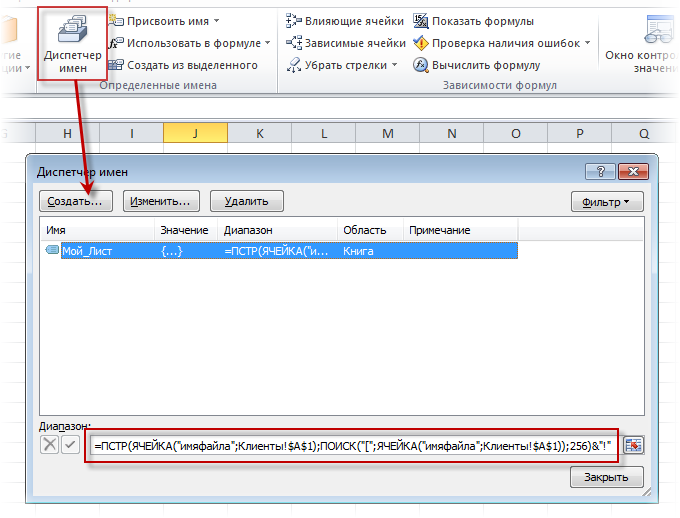
Task: Trace precedents with Влияющие ячейки
Action: pyautogui.click(x=294, y=21)
